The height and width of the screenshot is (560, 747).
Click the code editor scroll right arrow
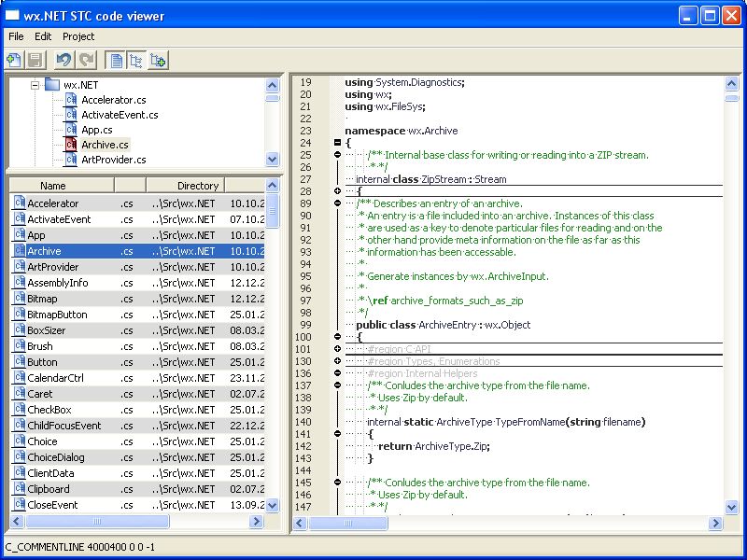tap(715, 524)
